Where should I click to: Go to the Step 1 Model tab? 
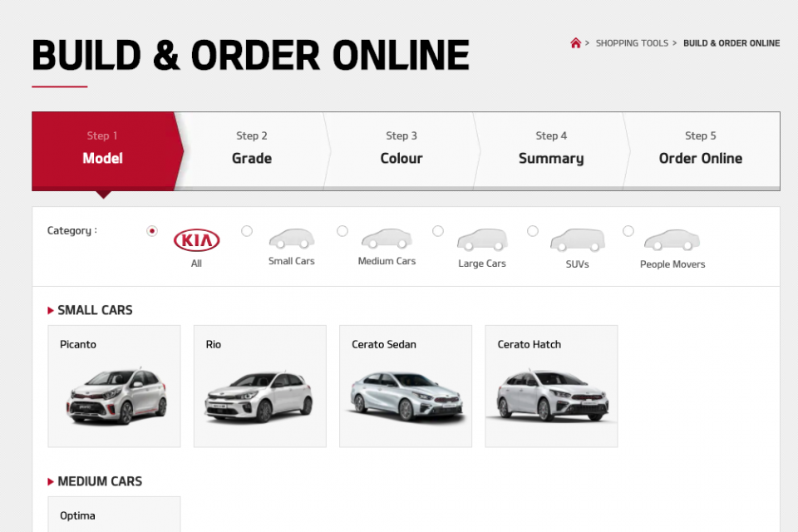coord(103,150)
